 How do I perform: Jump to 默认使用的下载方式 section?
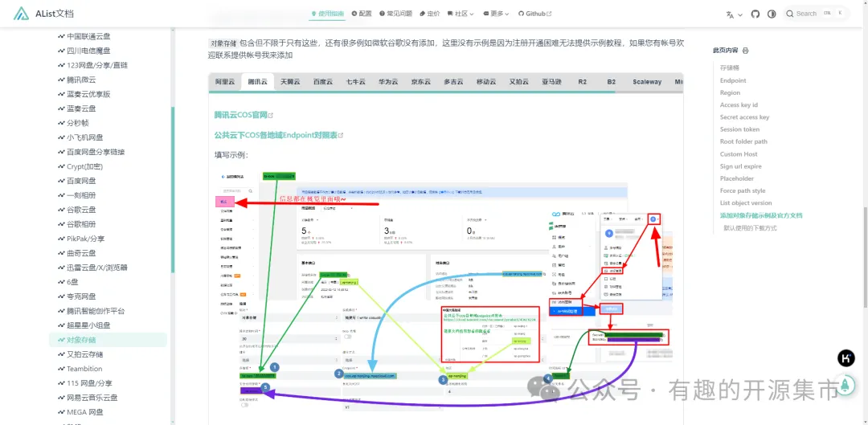tap(750, 227)
